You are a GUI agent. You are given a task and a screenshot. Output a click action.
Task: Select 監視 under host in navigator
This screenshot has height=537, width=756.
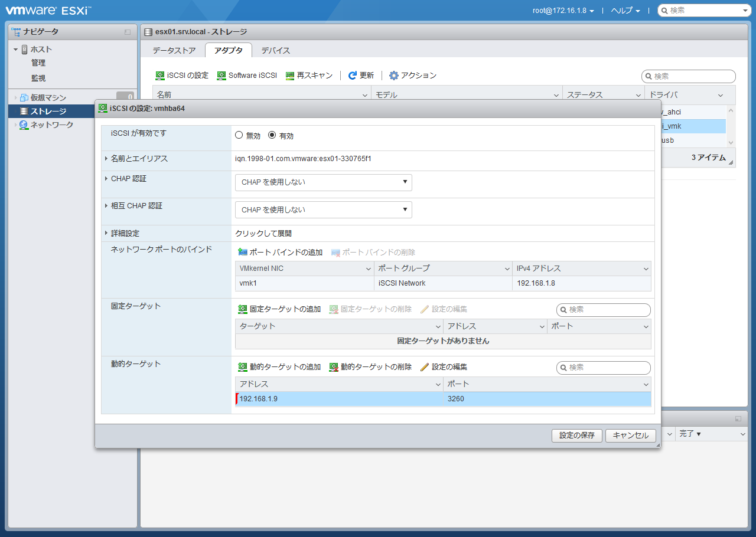pyautogui.click(x=38, y=78)
